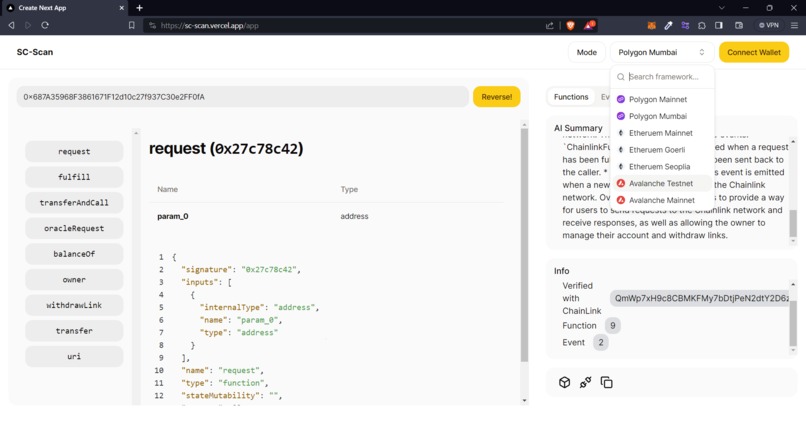Click the Brave rewards triangle icon
This screenshot has height=426, width=806.
coord(589,25)
